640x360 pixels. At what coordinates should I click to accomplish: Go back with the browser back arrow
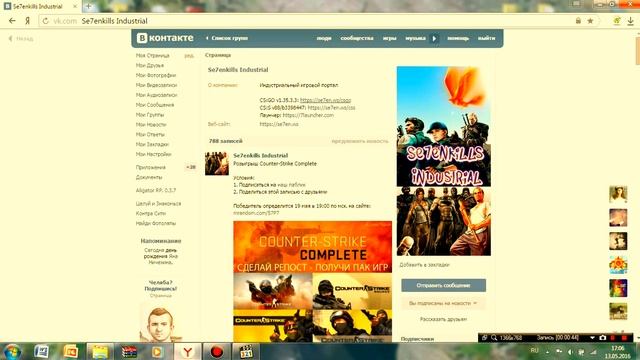pos(12,21)
